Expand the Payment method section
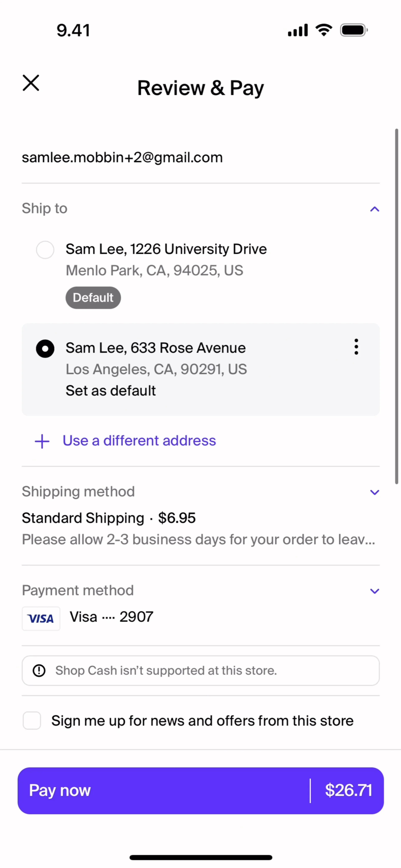Viewport: 401px width, 868px height. point(374,591)
